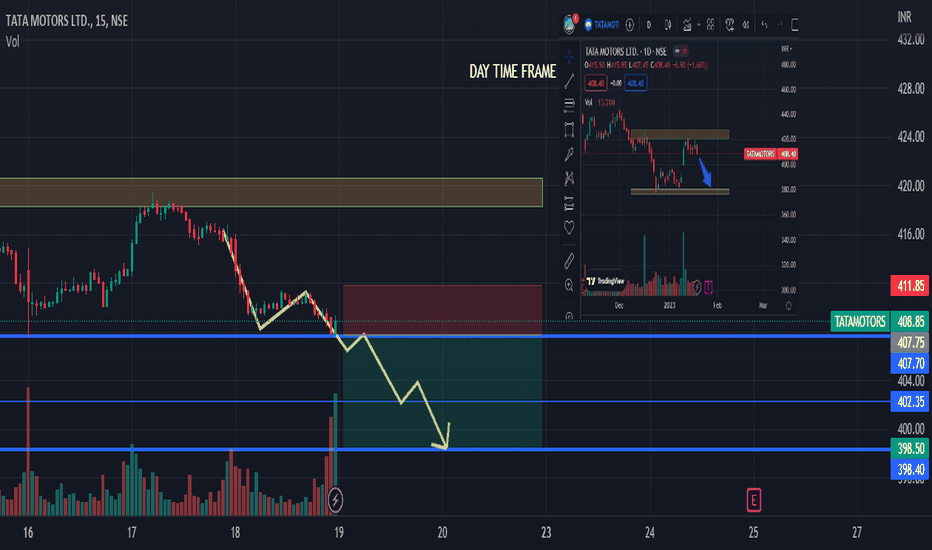Click the blue 407.70 price label

point(911,363)
